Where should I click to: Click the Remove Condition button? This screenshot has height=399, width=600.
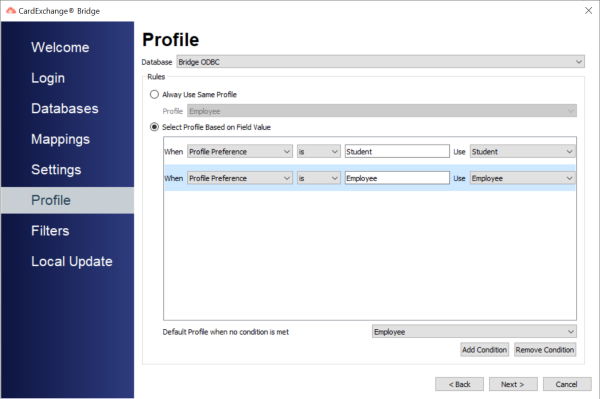[x=545, y=350]
